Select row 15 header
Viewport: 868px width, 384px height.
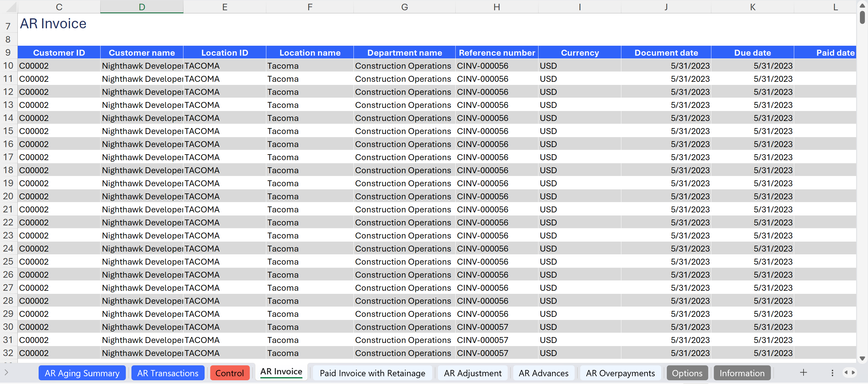(x=8, y=131)
